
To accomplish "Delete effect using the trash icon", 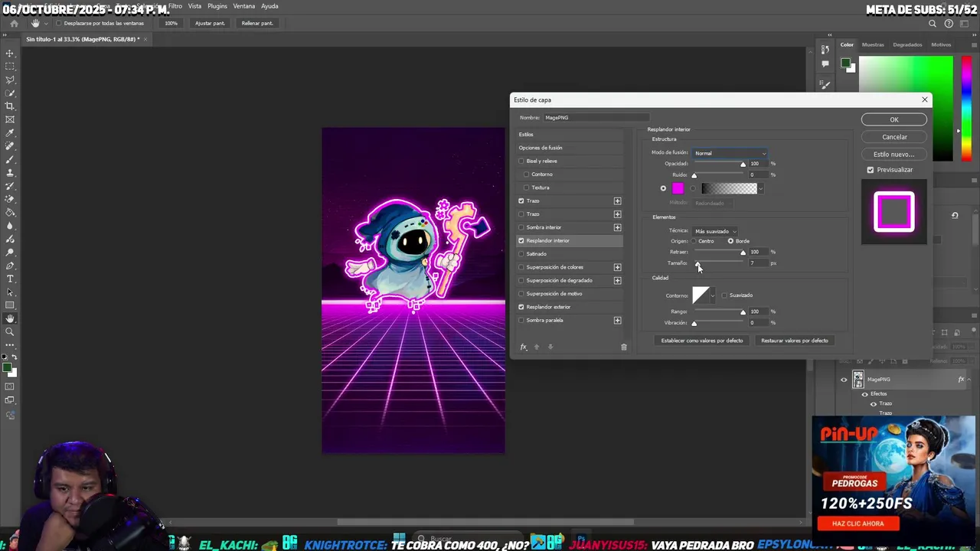I will pyautogui.click(x=624, y=347).
